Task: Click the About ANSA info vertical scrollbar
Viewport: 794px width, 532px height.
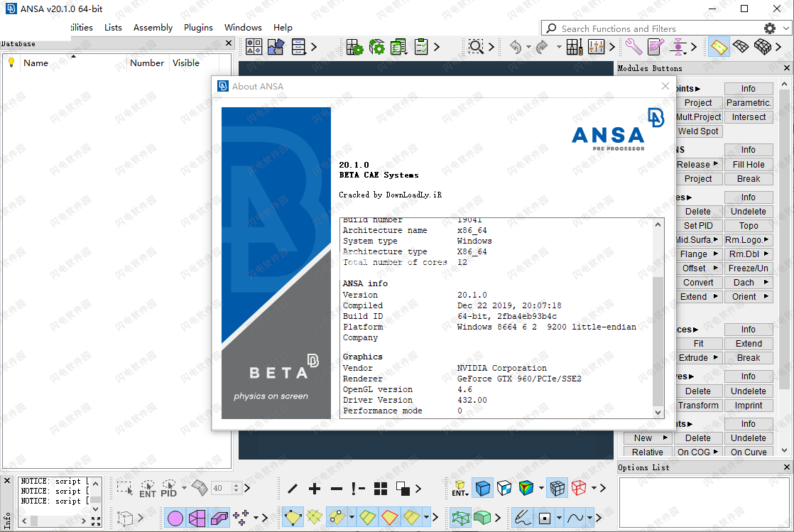Action: point(658,318)
